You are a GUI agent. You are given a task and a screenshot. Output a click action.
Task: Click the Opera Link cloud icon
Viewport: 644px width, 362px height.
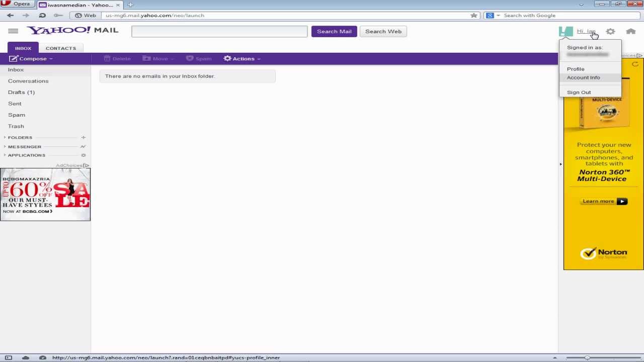[26, 357]
